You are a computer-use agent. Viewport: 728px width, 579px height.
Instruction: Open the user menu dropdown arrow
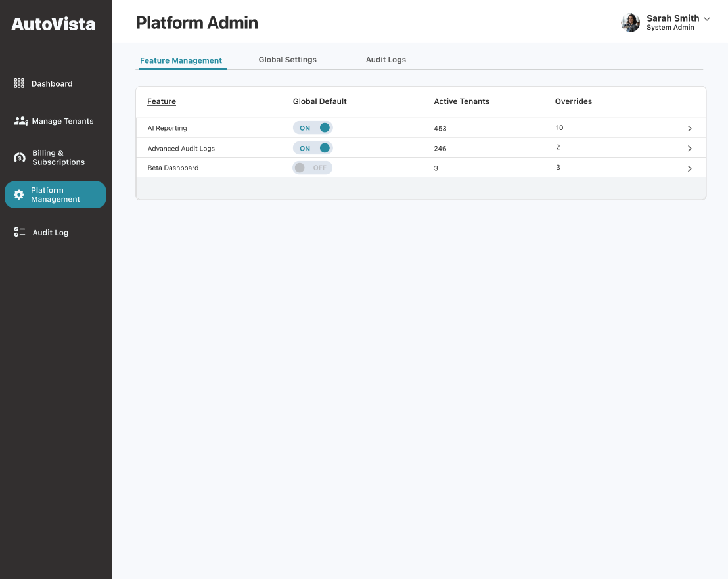[707, 19]
